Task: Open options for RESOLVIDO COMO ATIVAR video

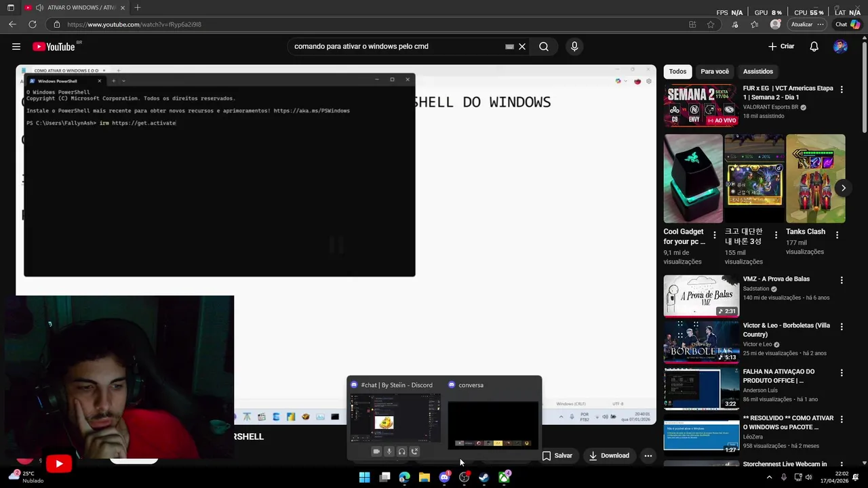Action: point(842,420)
